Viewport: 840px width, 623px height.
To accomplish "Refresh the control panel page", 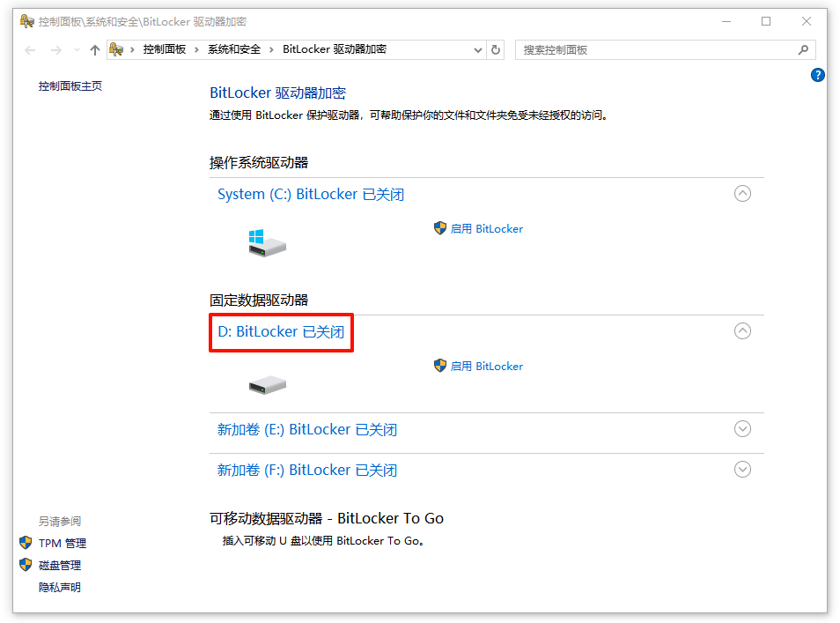I will point(496,50).
